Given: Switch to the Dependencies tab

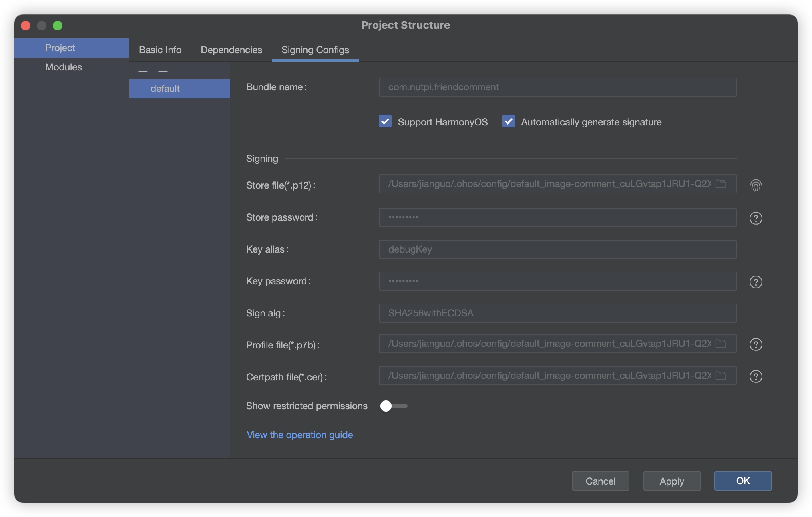Looking at the screenshot, I should [x=231, y=49].
